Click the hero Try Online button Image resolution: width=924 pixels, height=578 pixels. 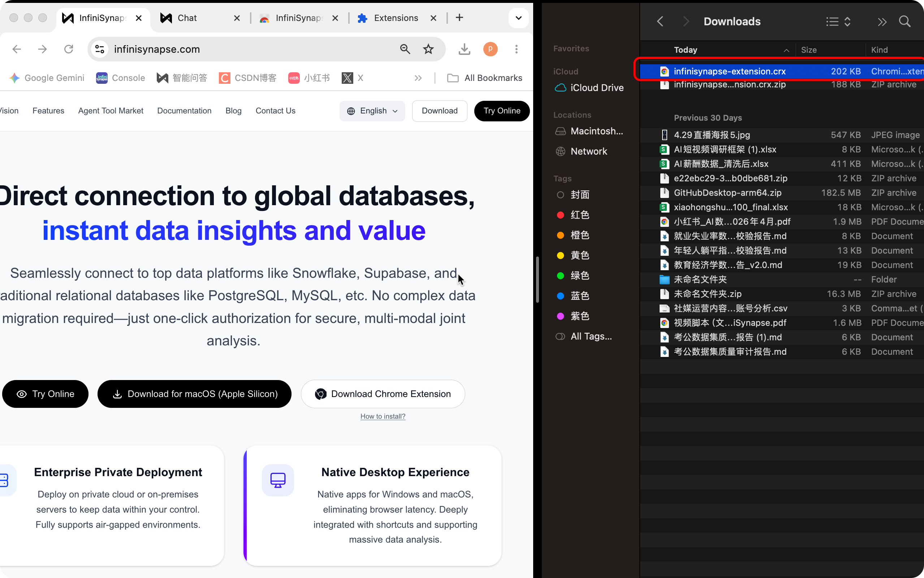[45, 394]
